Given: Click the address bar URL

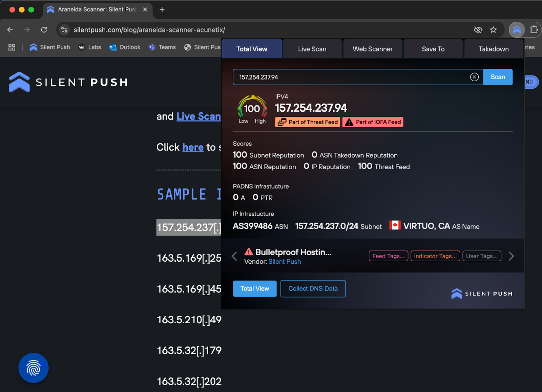Looking at the screenshot, I should coord(149,30).
